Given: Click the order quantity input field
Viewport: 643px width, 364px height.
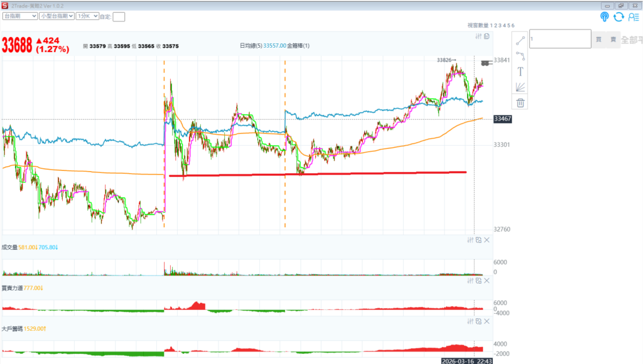Looking at the screenshot, I should (560, 39).
